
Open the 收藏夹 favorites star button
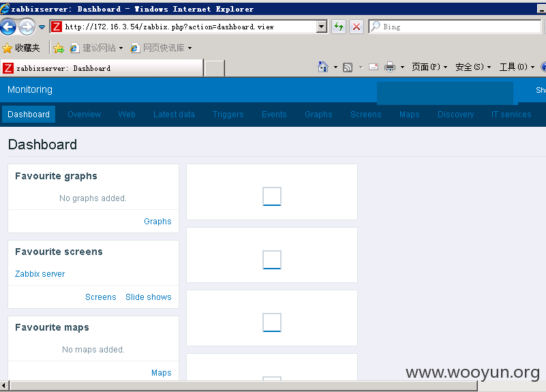tap(21, 48)
